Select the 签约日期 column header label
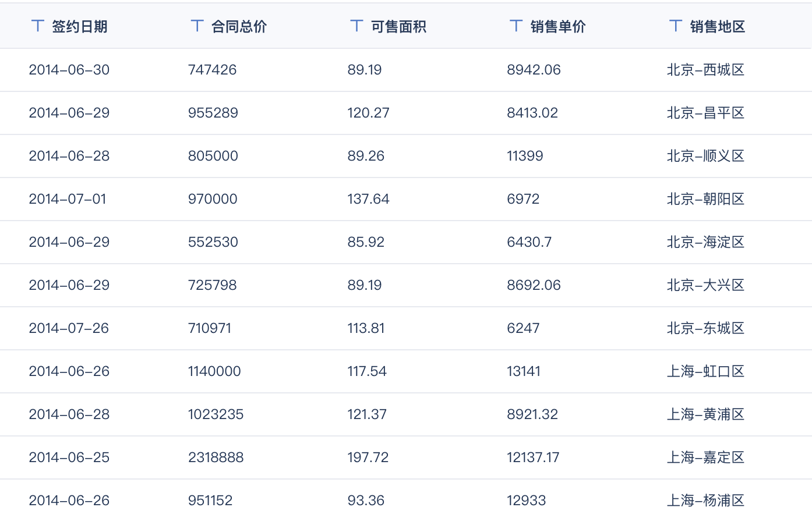The height and width of the screenshot is (518, 812). pos(79,27)
